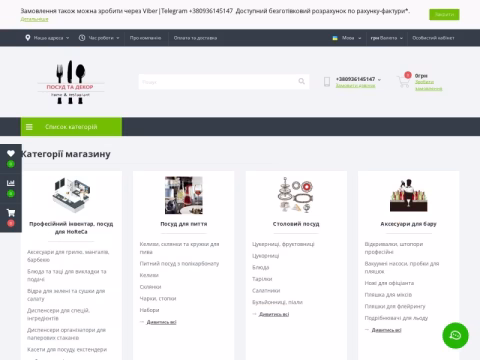Click the Ukrainian flag language icon
This screenshot has height=360, width=480.
coord(335,38)
